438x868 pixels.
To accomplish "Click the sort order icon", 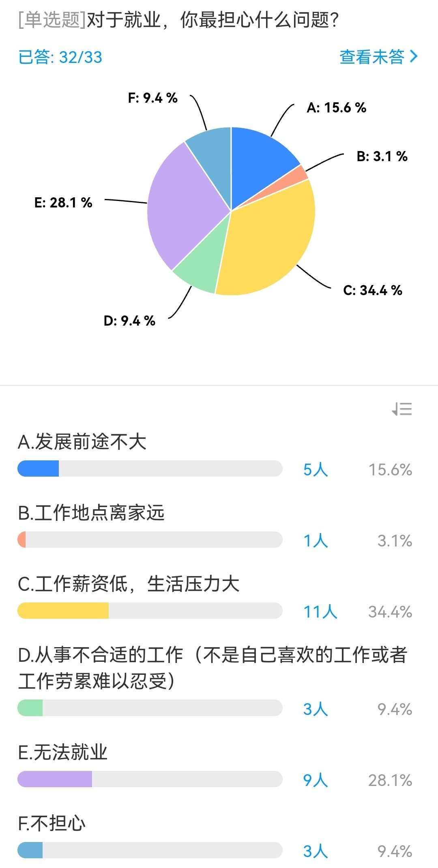I will click(x=402, y=409).
